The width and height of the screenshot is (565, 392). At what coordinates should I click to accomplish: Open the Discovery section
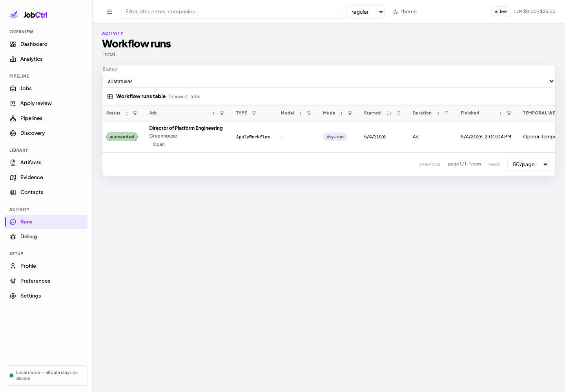[46, 133]
